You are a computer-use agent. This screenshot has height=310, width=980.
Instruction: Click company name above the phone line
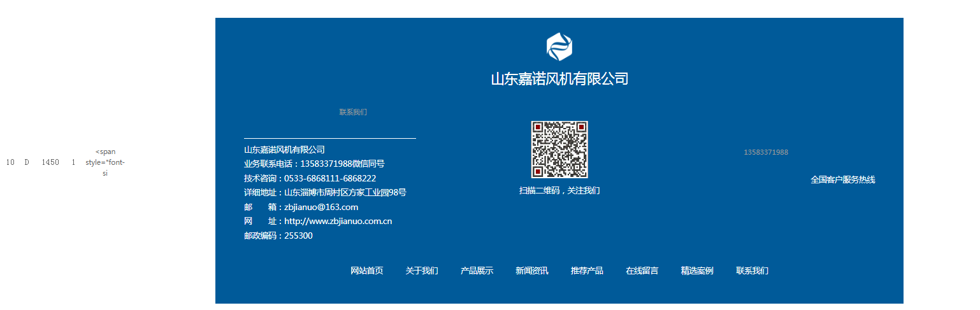click(284, 150)
